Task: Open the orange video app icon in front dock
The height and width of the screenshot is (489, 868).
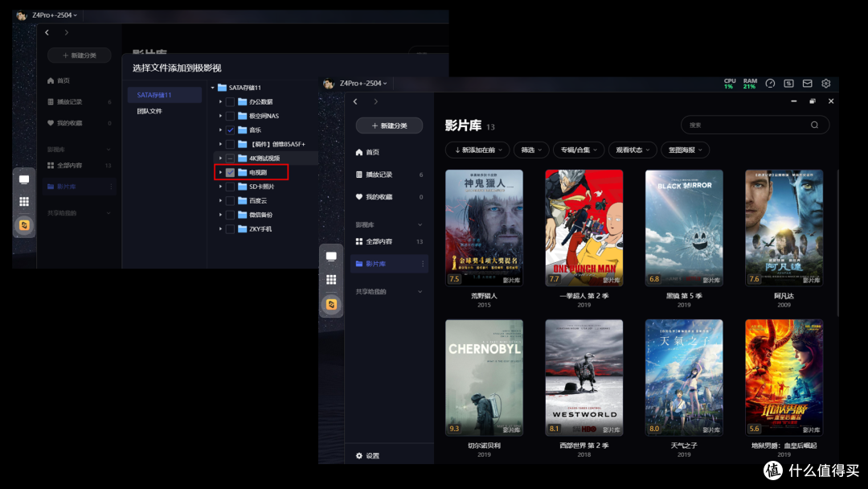Action: click(x=331, y=304)
